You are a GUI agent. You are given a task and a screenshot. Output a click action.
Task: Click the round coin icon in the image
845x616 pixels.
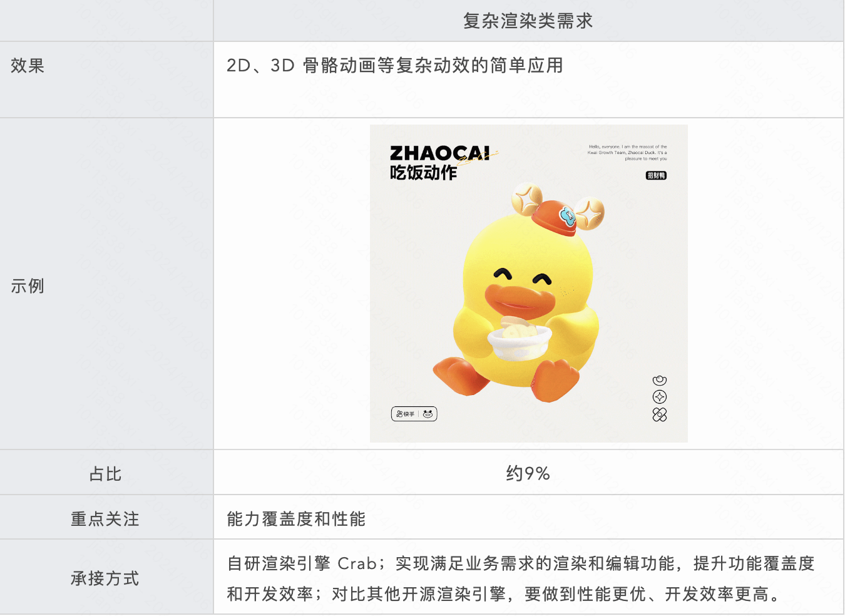pos(660,397)
